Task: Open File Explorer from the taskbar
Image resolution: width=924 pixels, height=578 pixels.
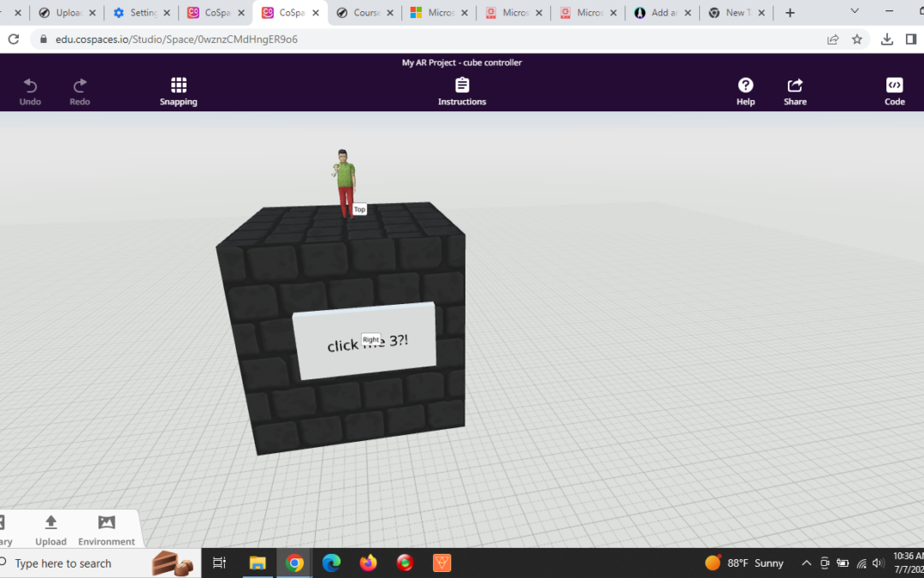Action: pos(258,563)
